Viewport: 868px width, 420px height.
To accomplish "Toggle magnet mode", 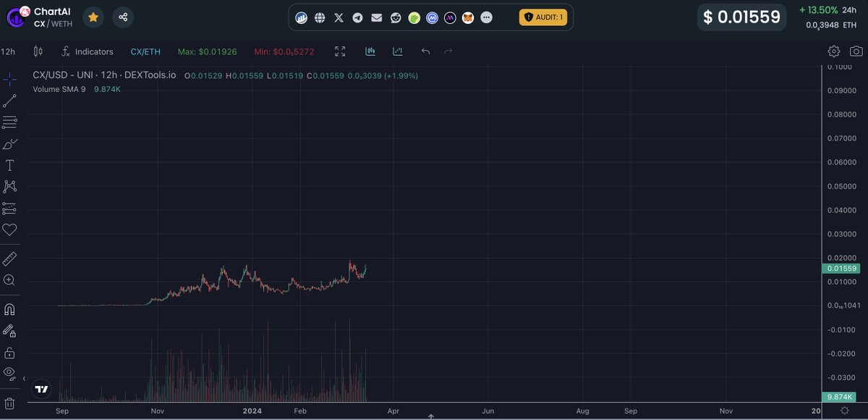I will (x=9, y=309).
